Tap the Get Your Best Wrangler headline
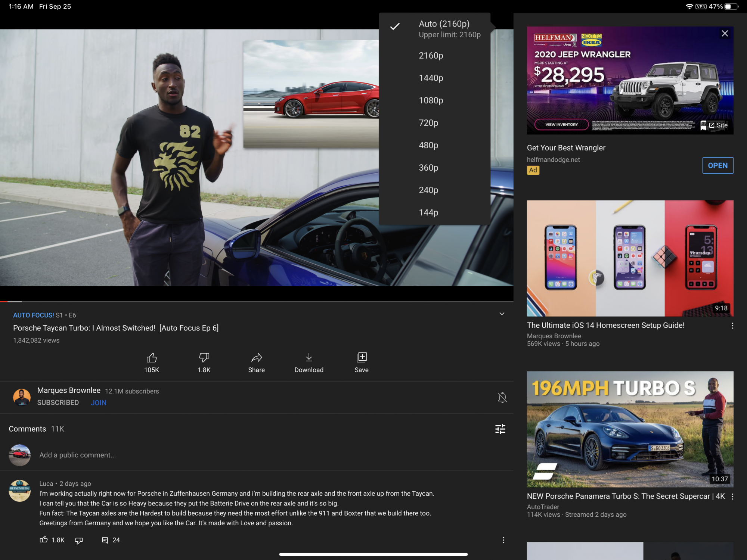 [566, 148]
